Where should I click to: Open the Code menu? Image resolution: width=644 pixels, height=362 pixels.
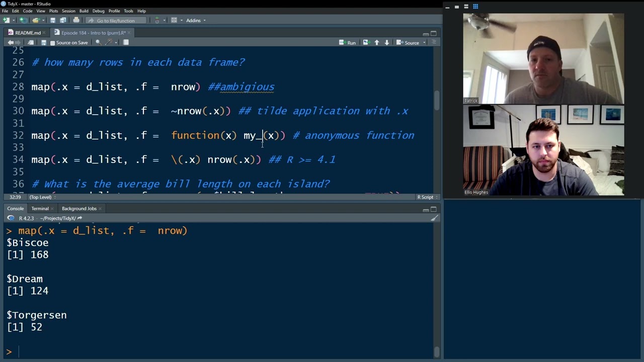[28, 11]
